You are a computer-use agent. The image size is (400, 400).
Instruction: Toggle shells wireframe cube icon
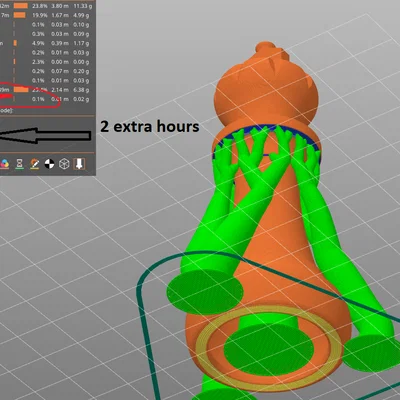click(x=64, y=164)
